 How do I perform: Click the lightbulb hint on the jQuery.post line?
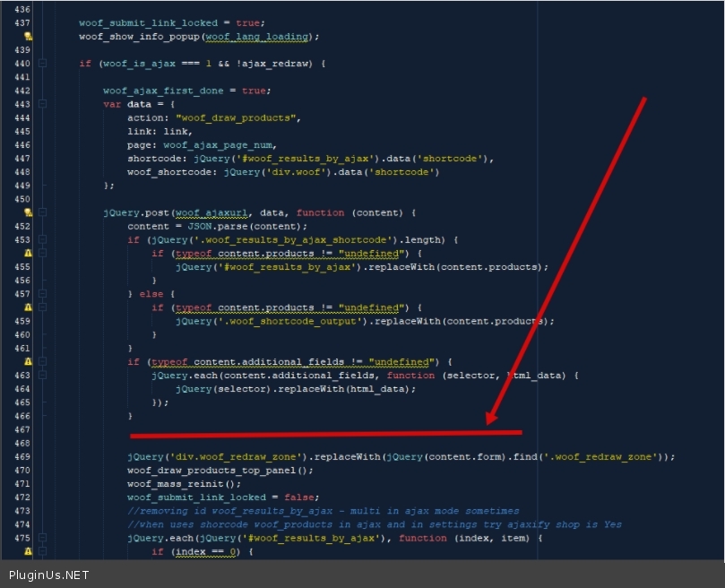tap(28, 212)
